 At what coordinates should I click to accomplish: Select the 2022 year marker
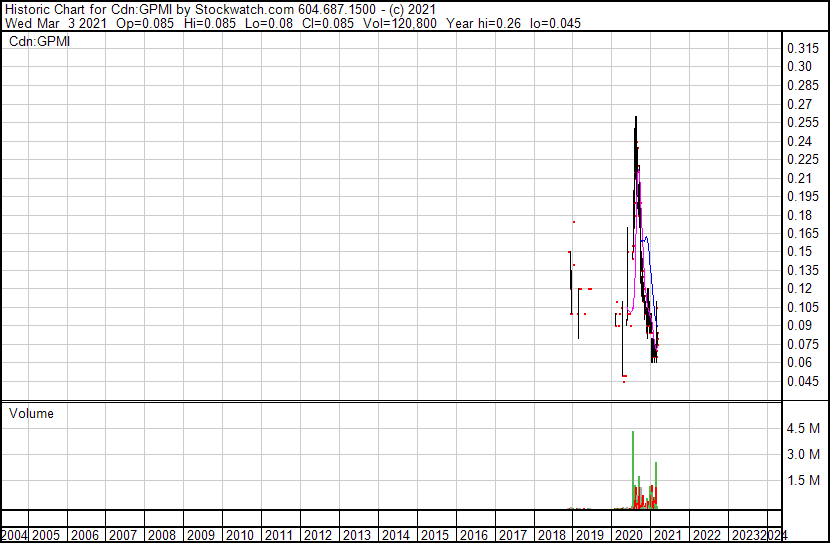coord(708,535)
